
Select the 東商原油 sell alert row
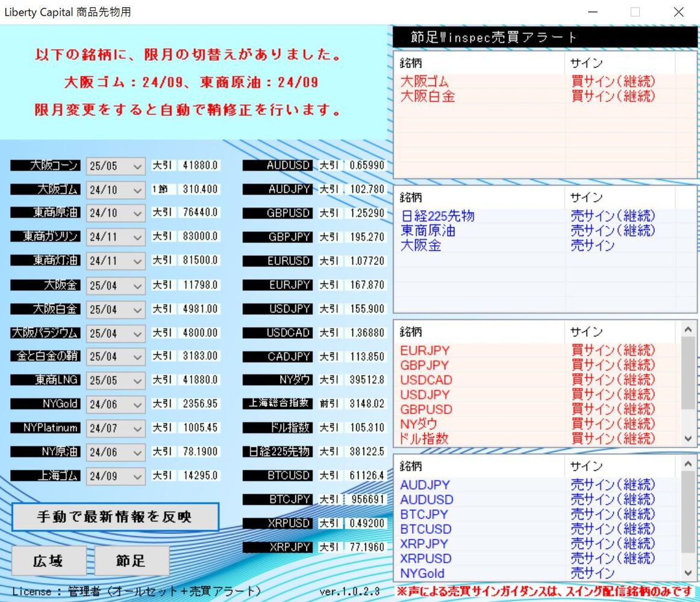coord(545,231)
